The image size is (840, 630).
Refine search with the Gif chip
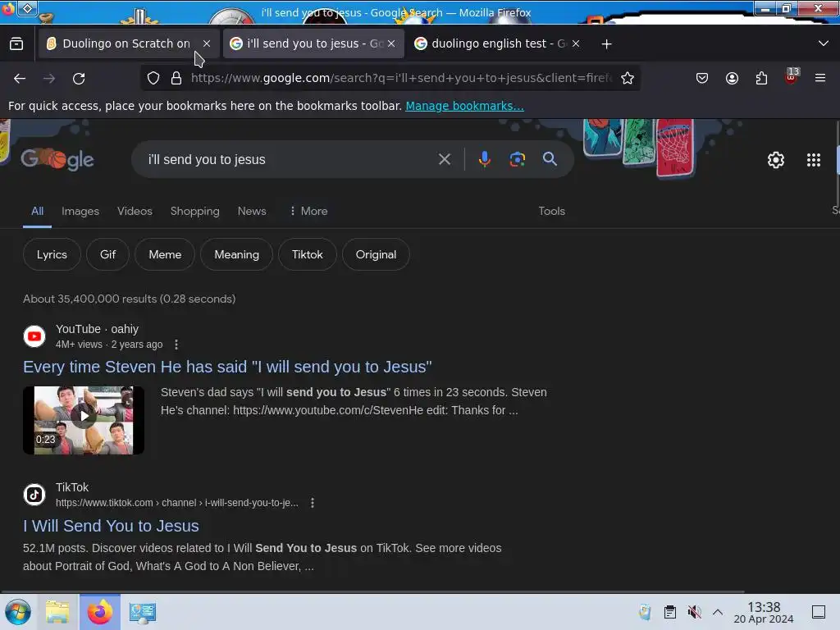[107, 254]
